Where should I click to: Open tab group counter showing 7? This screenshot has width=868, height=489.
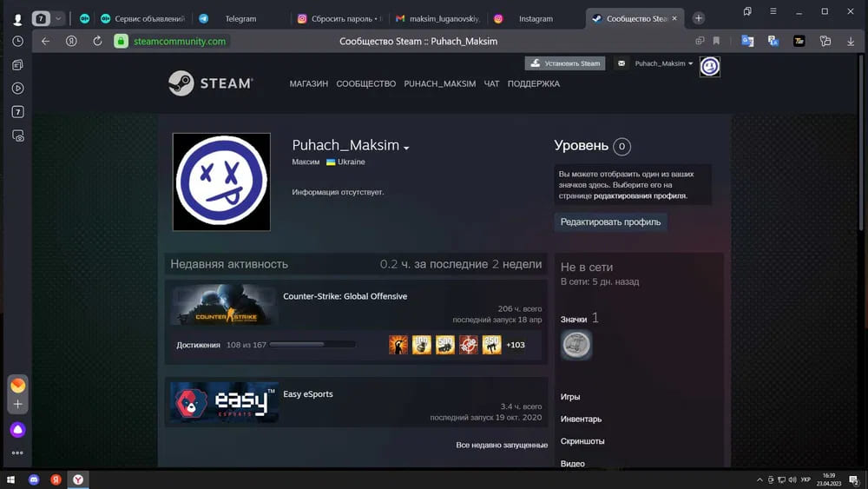pyautogui.click(x=41, y=19)
